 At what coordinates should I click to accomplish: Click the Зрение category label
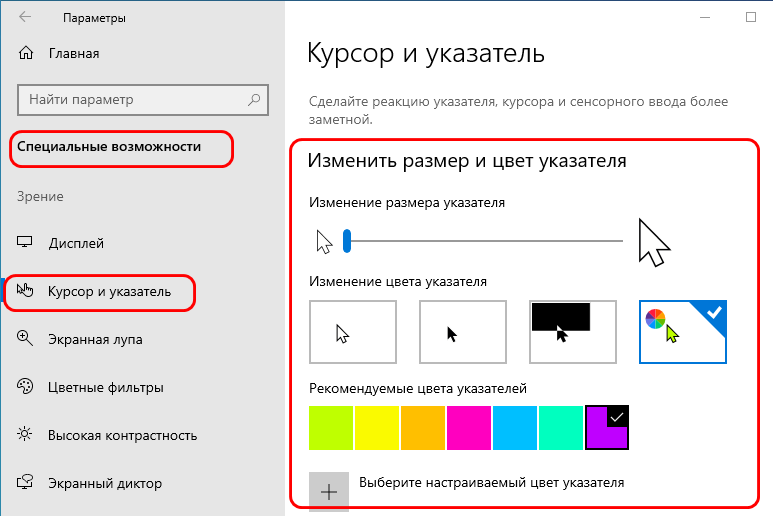(x=40, y=197)
